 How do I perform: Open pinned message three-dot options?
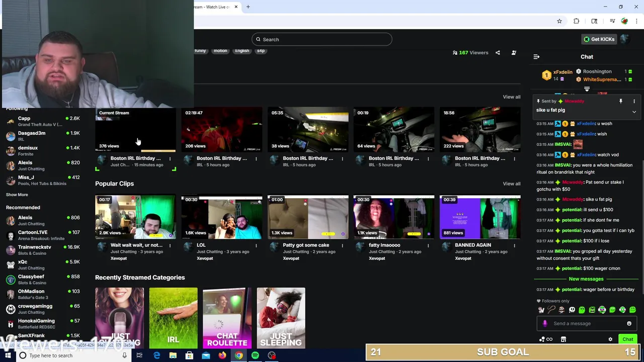coord(634,101)
